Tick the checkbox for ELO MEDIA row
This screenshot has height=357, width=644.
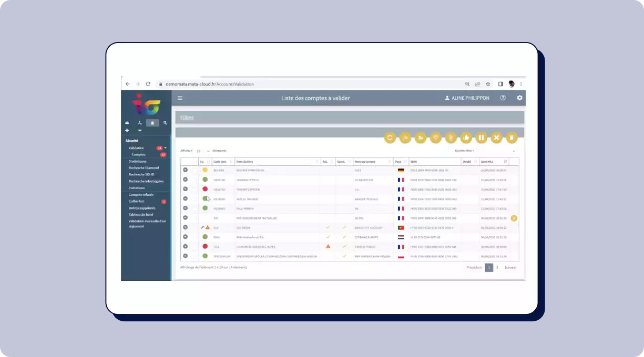195,227
